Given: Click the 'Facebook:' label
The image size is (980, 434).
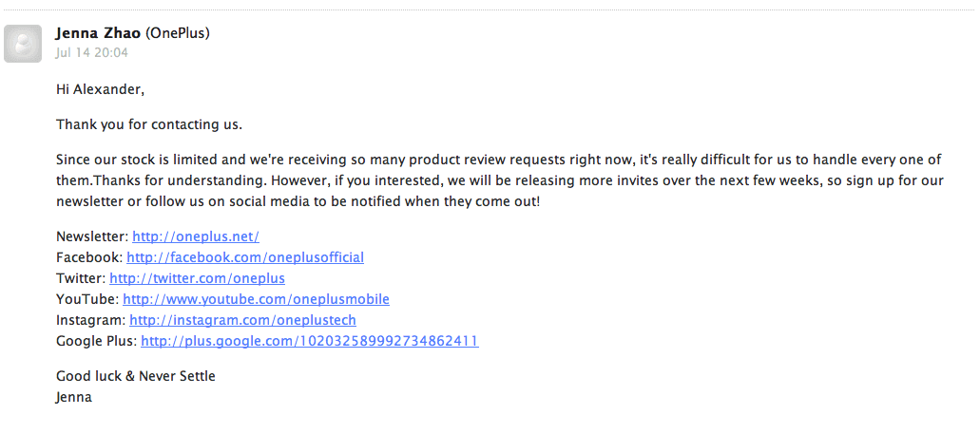Looking at the screenshot, I should point(90,257).
